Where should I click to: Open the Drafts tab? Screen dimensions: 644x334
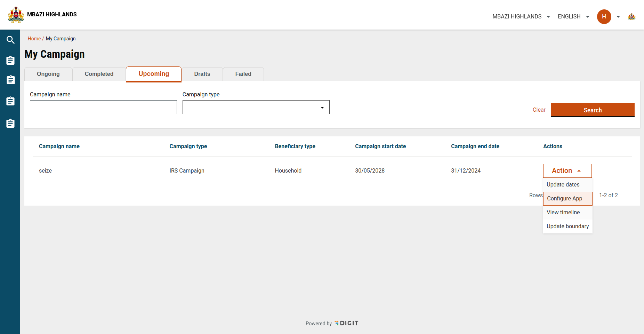point(202,74)
